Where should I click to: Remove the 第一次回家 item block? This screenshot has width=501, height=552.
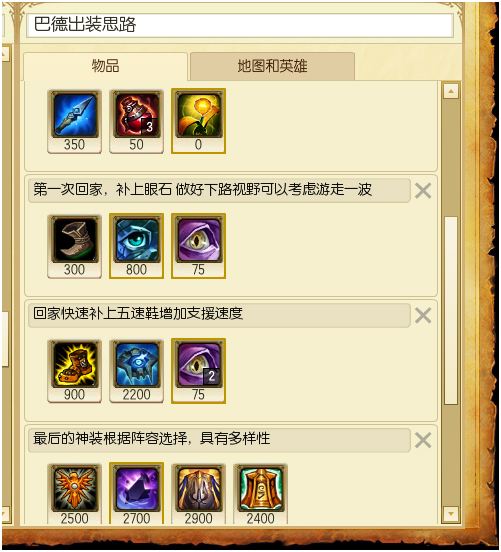(x=423, y=191)
